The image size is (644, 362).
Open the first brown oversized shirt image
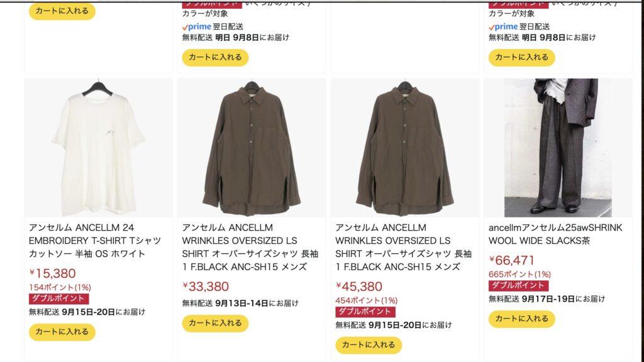coord(252,148)
